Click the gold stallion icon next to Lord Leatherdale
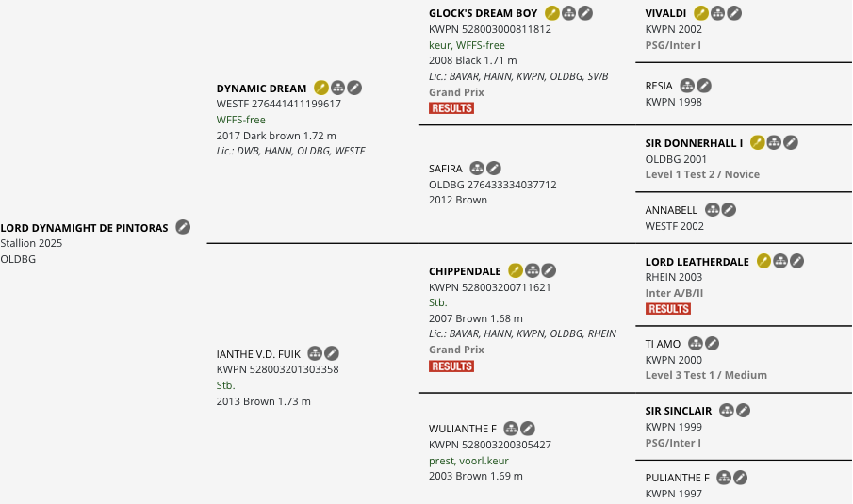 (x=763, y=262)
